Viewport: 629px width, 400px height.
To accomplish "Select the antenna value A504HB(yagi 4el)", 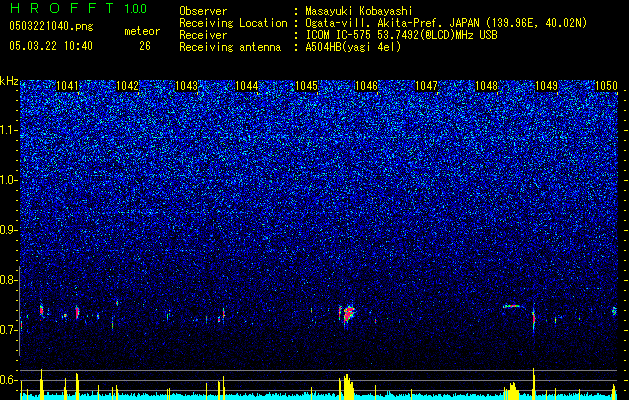I will click(x=353, y=47).
